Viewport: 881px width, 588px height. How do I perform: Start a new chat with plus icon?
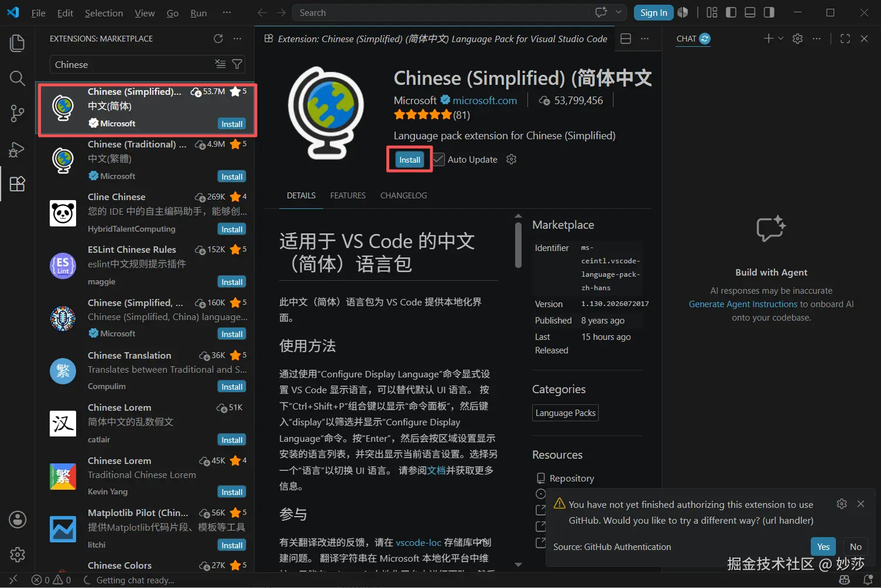pos(769,39)
